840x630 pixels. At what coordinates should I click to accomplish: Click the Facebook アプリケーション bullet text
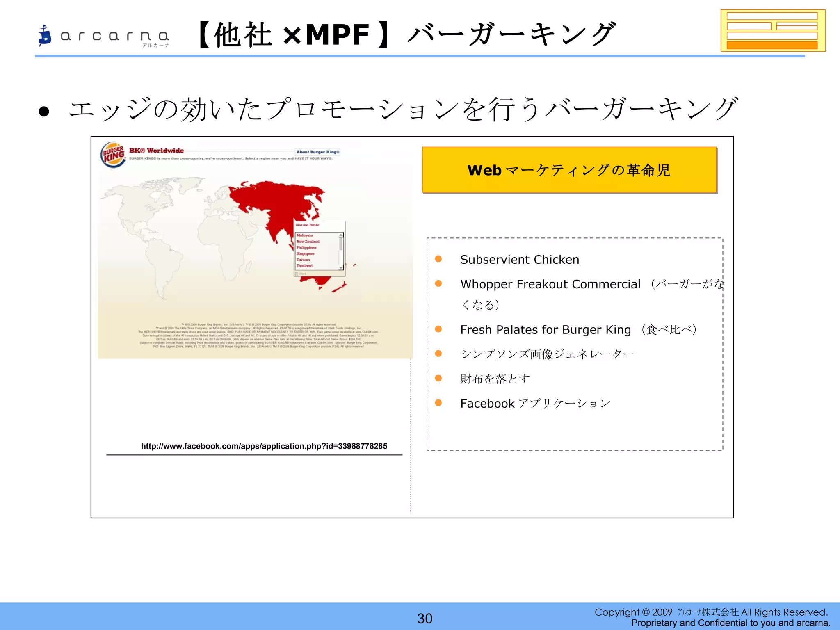click(535, 404)
